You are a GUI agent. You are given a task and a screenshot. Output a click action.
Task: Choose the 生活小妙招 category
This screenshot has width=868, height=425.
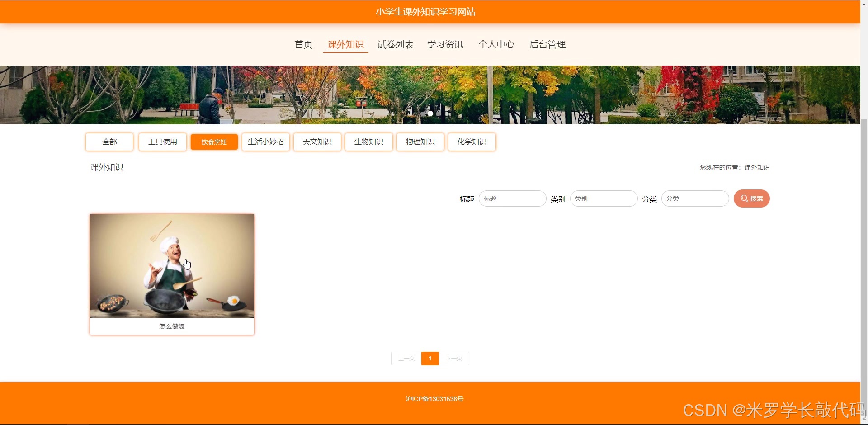(265, 142)
